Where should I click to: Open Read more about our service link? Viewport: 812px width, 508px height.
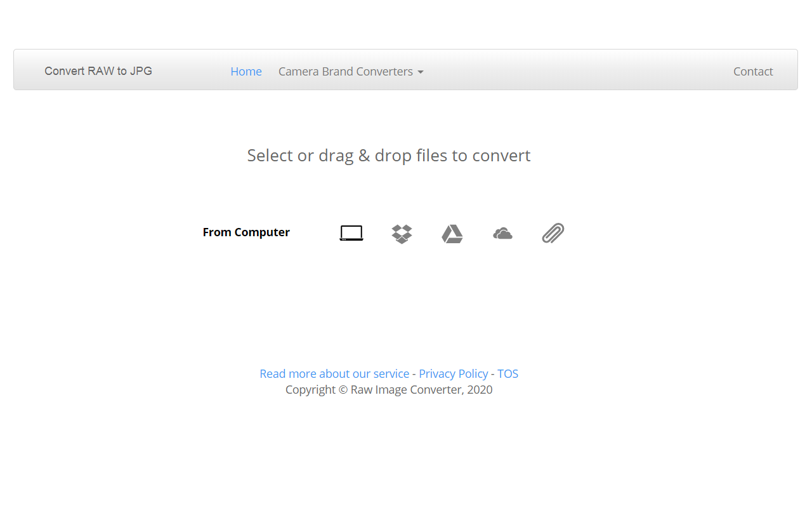click(334, 373)
